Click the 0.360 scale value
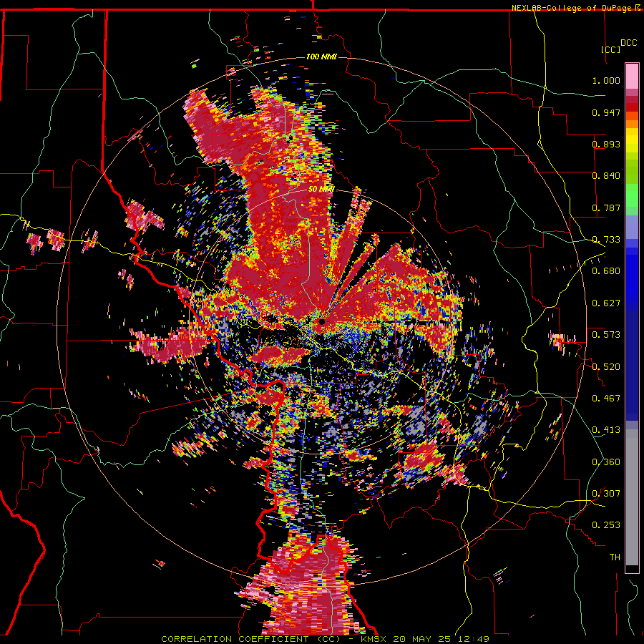The height and width of the screenshot is (644, 644). coord(606,462)
